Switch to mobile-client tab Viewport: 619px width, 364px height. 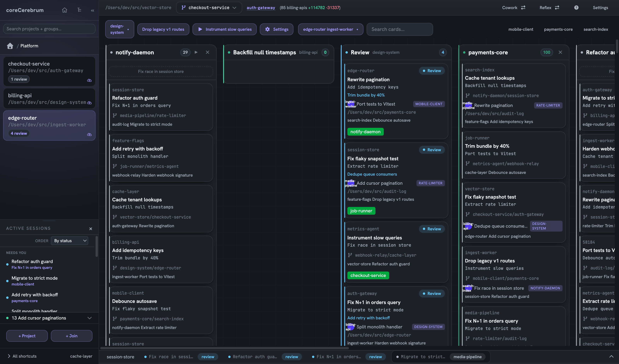point(521,29)
